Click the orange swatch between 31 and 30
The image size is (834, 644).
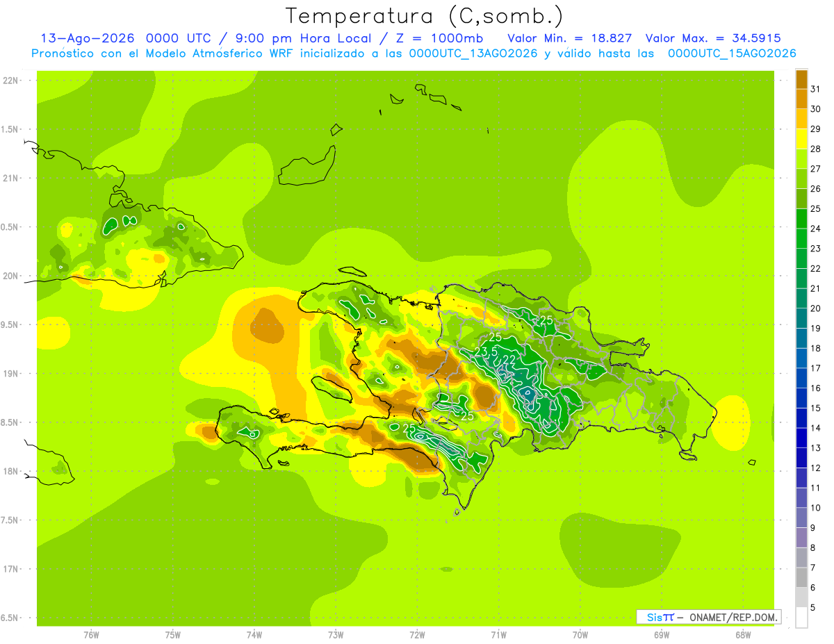coord(801,99)
